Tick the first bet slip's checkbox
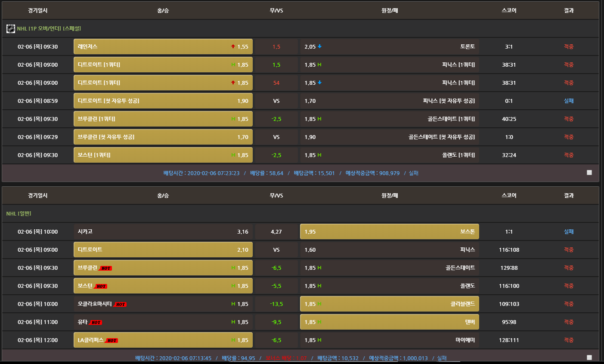Screen dimensions: 604x364 [x=589, y=173]
